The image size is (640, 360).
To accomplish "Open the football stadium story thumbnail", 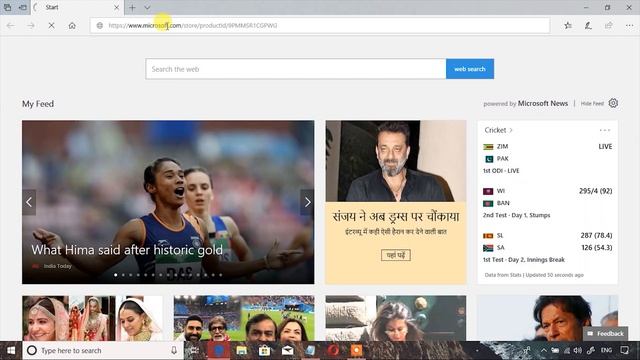I will (x=244, y=318).
